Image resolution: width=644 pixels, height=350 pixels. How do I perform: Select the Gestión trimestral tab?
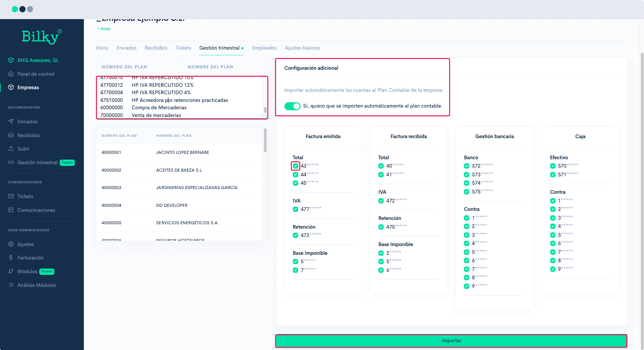pyautogui.click(x=221, y=48)
